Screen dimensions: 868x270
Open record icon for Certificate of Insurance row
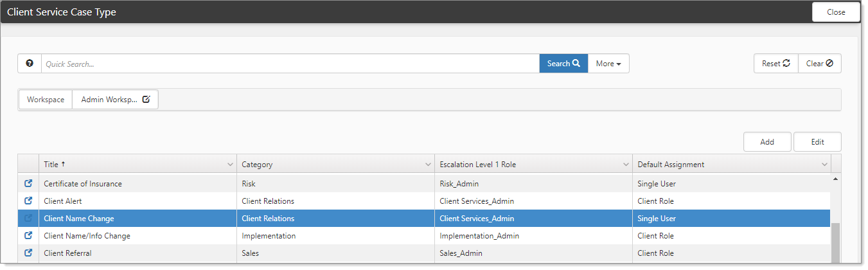(x=28, y=183)
